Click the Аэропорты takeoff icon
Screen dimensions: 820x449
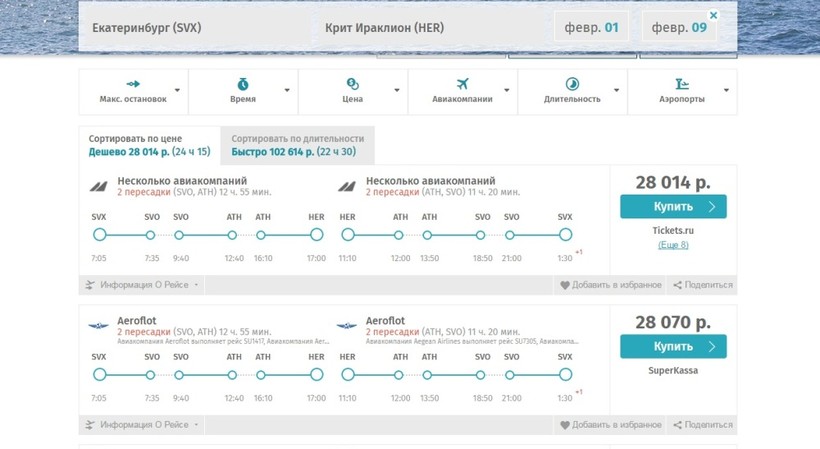[682, 84]
